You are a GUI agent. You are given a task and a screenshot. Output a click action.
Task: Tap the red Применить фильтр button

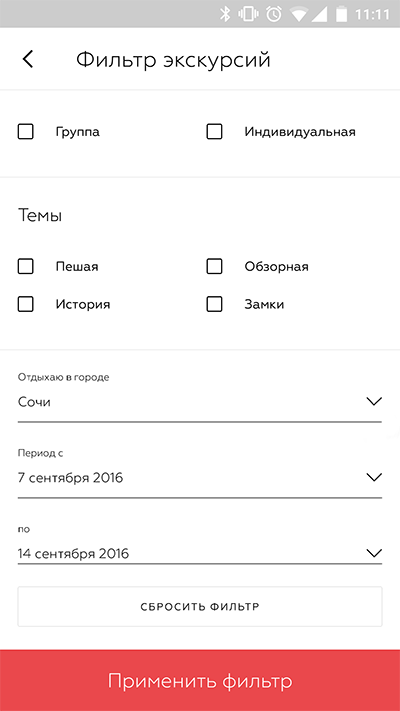[200, 680]
